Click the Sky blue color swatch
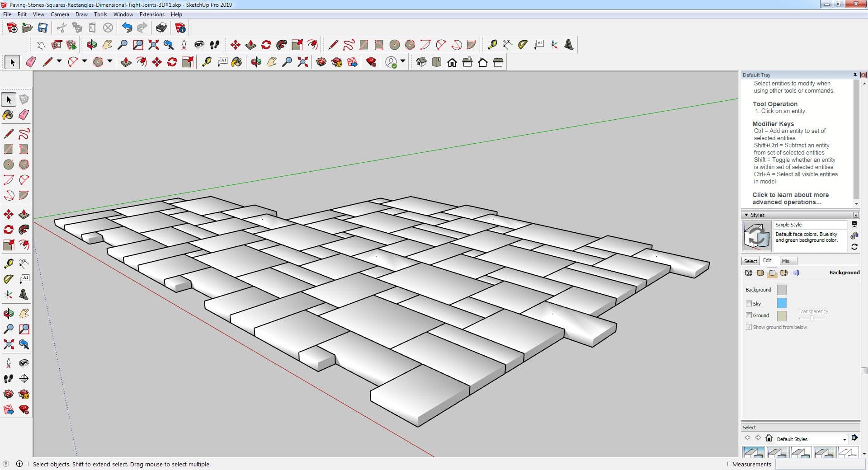 (781, 303)
